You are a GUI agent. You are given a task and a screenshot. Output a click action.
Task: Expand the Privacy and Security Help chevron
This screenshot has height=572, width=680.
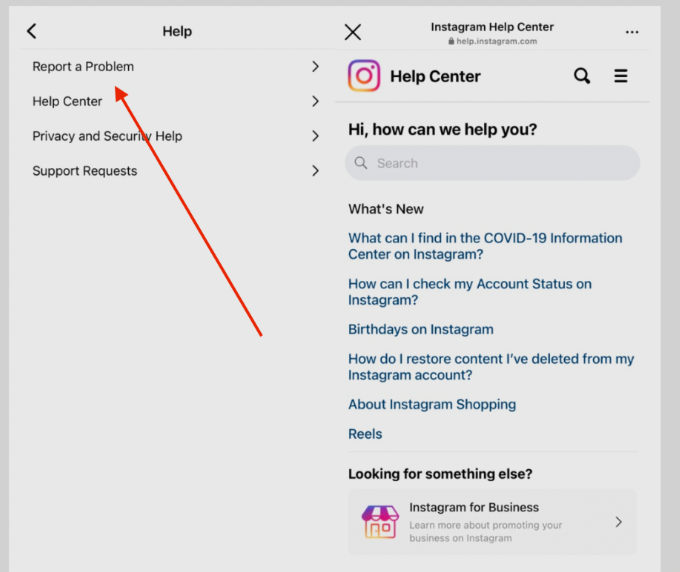pos(315,136)
